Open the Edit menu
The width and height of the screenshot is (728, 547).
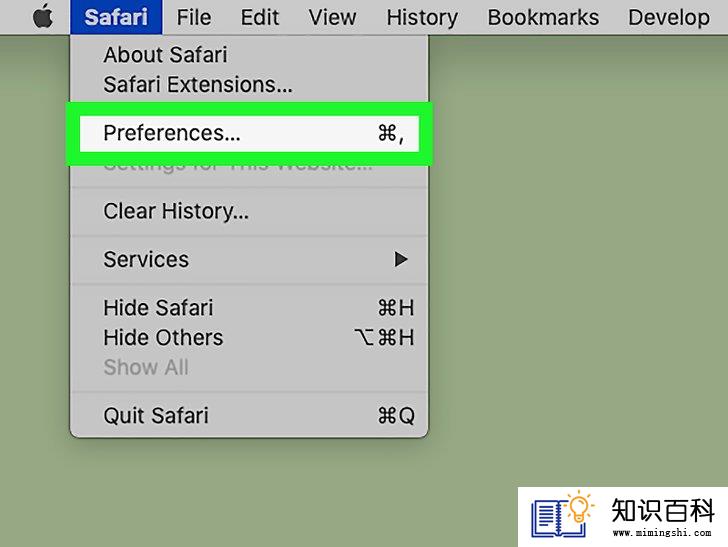[260, 17]
